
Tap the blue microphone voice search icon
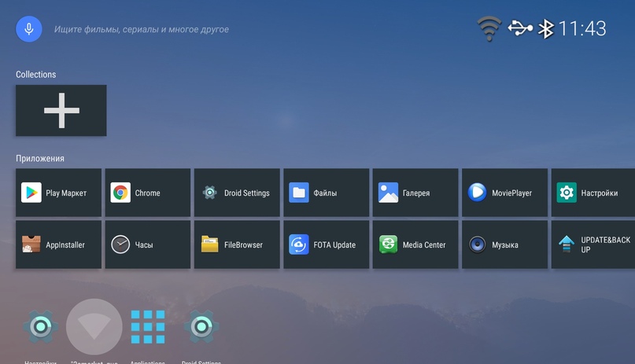29,29
